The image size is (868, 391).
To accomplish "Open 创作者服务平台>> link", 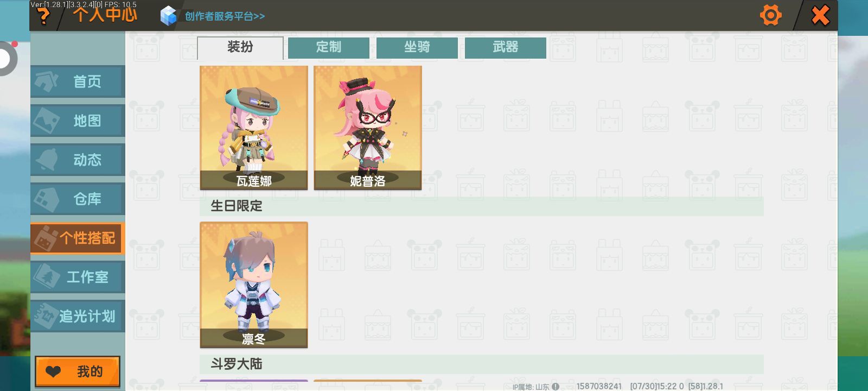I will [x=225, y=16].
